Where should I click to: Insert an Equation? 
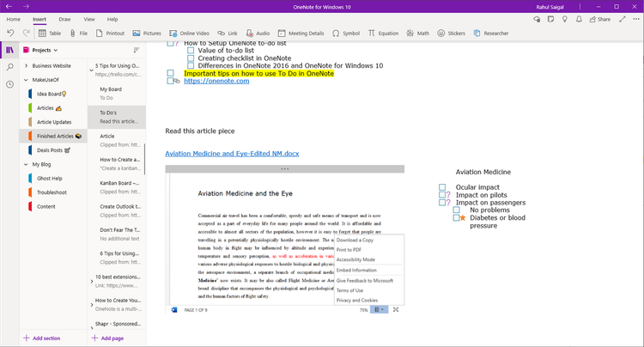(x=383, y=33)
